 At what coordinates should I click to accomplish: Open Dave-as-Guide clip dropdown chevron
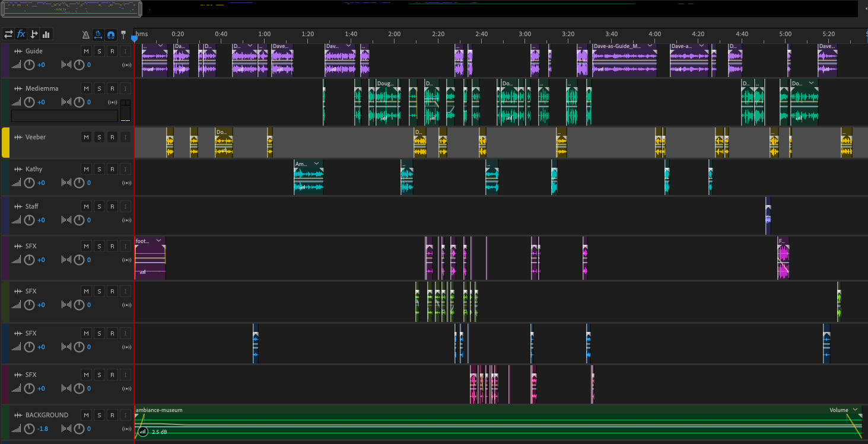[x=650, y=46]
